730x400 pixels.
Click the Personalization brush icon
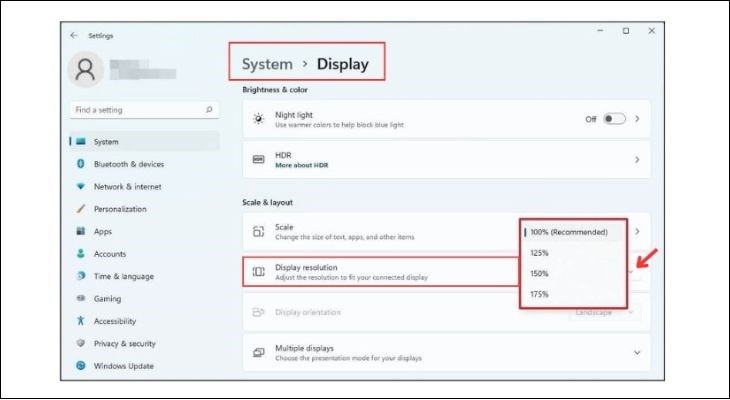pos(80,209)
